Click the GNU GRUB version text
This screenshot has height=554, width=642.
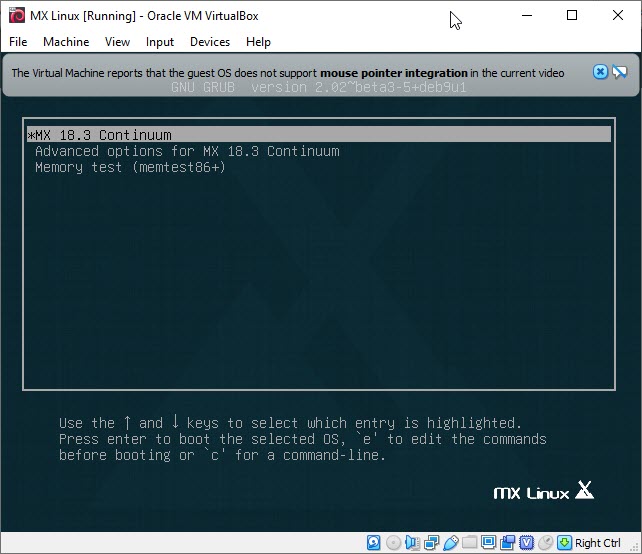tap(319, 87)
